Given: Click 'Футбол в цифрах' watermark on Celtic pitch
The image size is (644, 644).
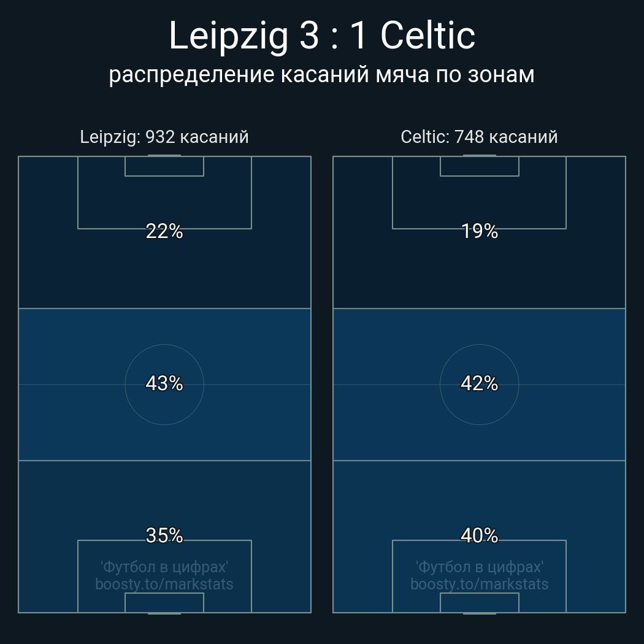Looking at the screenshot, I should click(479, 566).
